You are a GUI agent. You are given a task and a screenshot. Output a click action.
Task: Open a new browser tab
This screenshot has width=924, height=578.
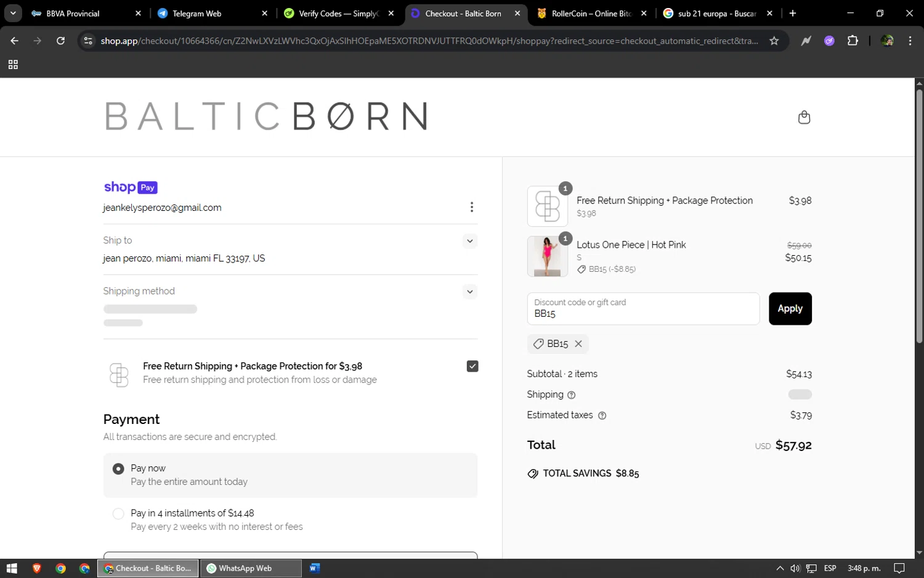pos(793,14)
